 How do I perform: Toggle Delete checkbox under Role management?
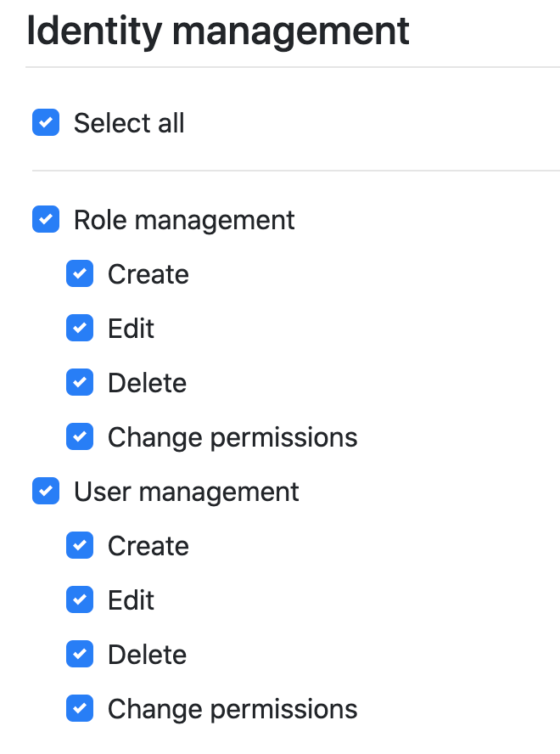tap(80, 382)
